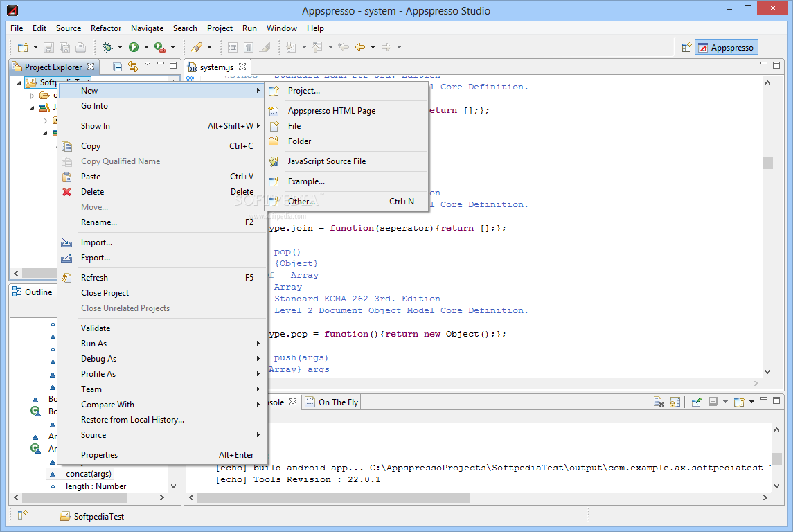This screenshot has width=793, height=532.
Task: Open the Navigate menu in menu bar
Action: 147,28
